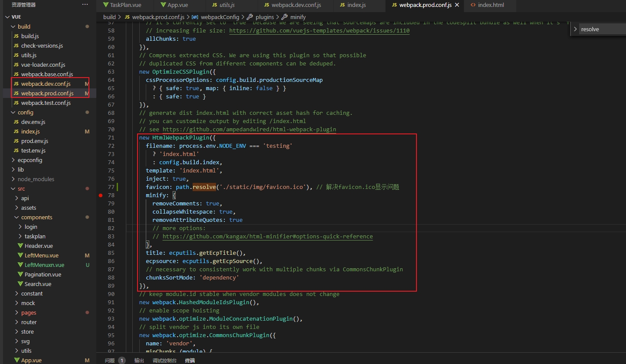Open the Explorer More Actions (...) icon
Screen dimensions: 626x364
point(85,5)
